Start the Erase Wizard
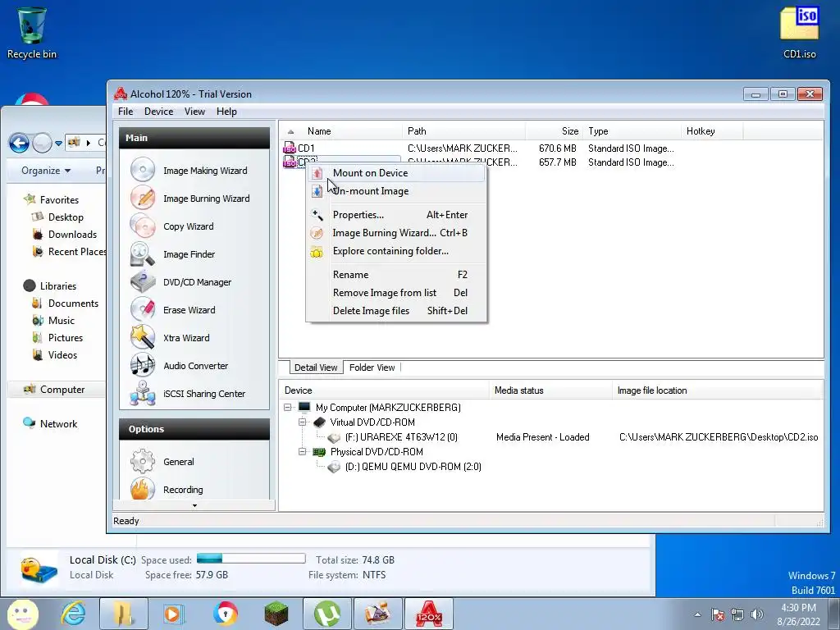Screen dimensions: 840x630 click(172, 309)
